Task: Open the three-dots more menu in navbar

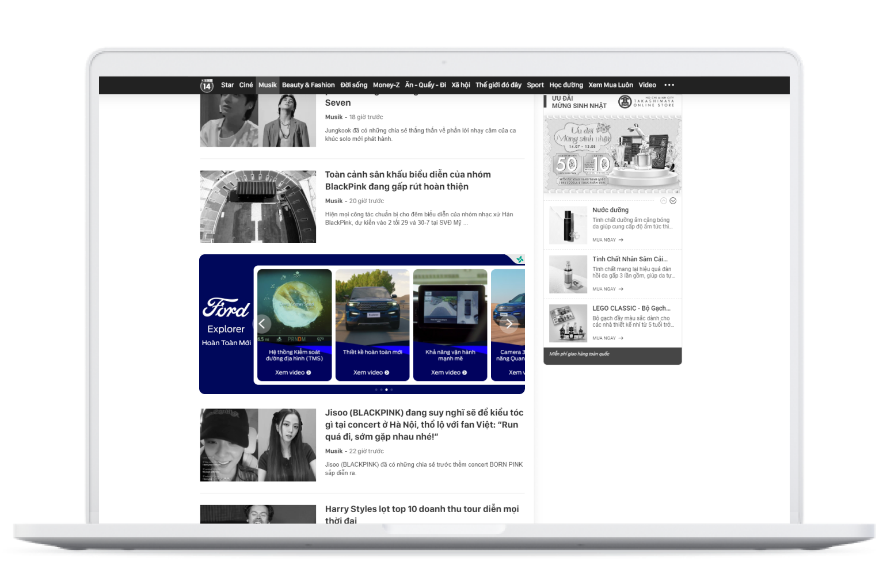Action: 669,85
